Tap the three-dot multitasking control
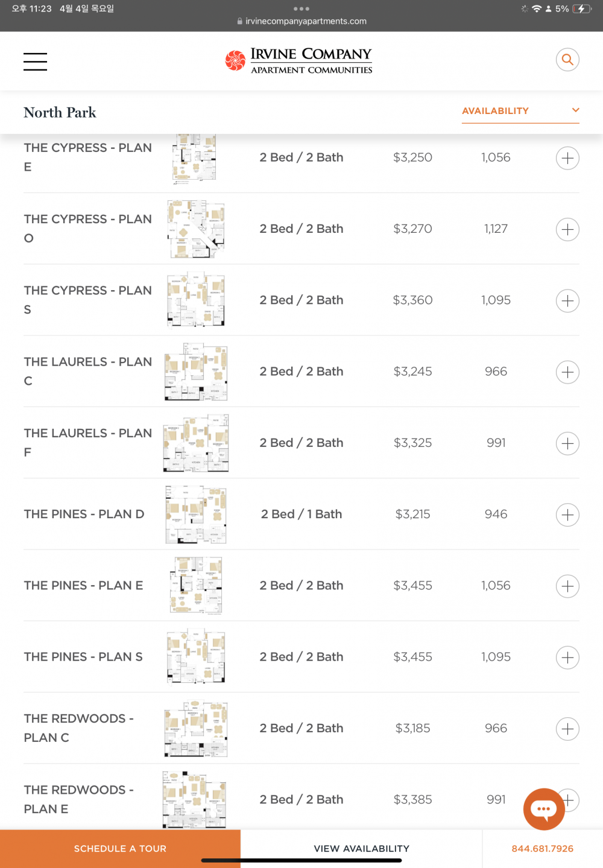603x868 pixels. tap(301, 8)
